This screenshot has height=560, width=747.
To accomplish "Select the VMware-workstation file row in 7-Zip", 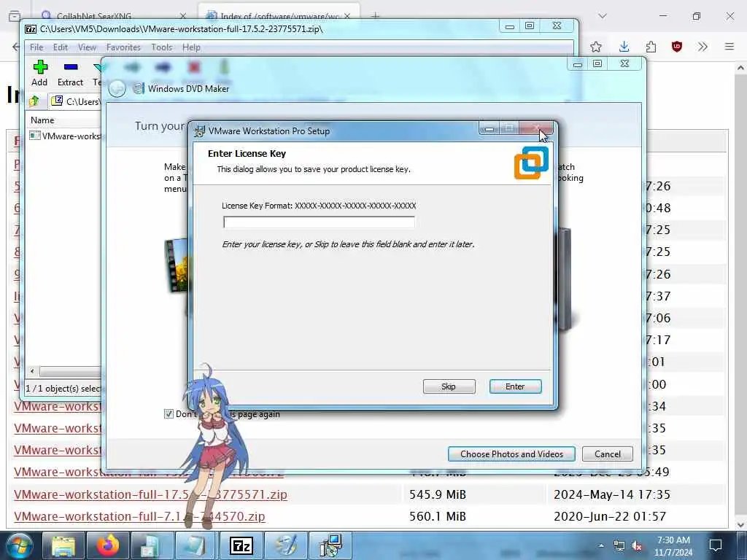I will tap(65, 136).
